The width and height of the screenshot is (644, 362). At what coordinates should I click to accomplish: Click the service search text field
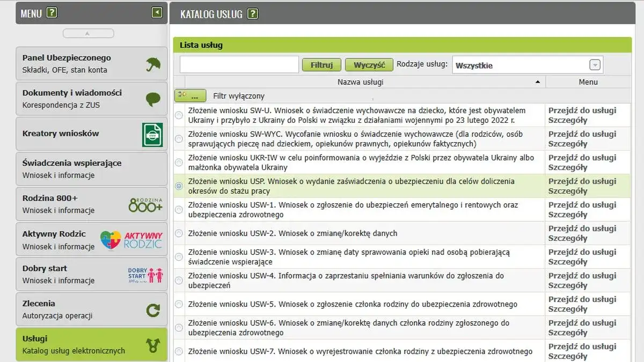coord(239,64)
